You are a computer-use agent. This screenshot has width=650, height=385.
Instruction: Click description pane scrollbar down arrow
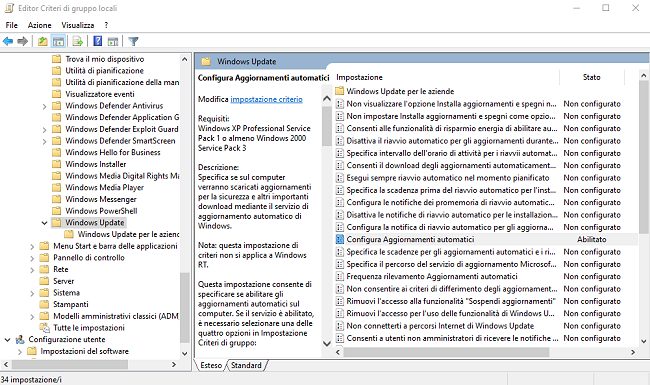(x=327, y=343)
